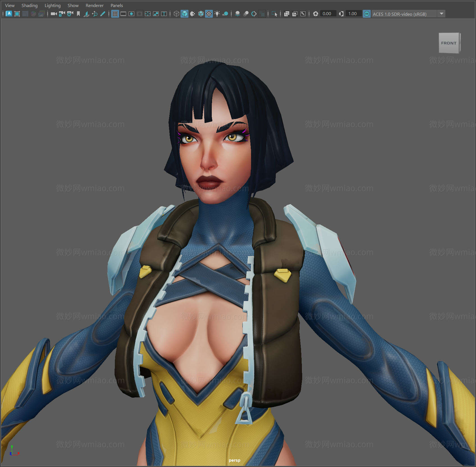This screenshot has height=467, width=476.
Task: Enable the resolution gate display
Action: tap(131, 14)
